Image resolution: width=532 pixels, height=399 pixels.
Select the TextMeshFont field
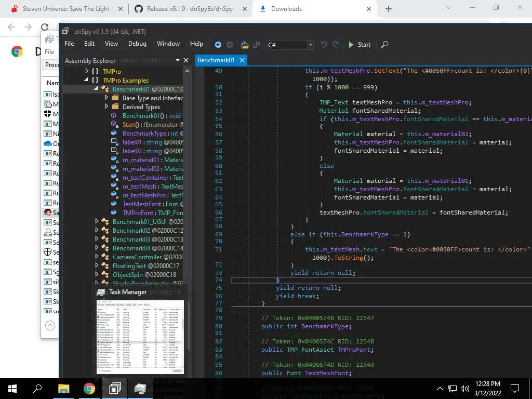click(x=153, y=204)
